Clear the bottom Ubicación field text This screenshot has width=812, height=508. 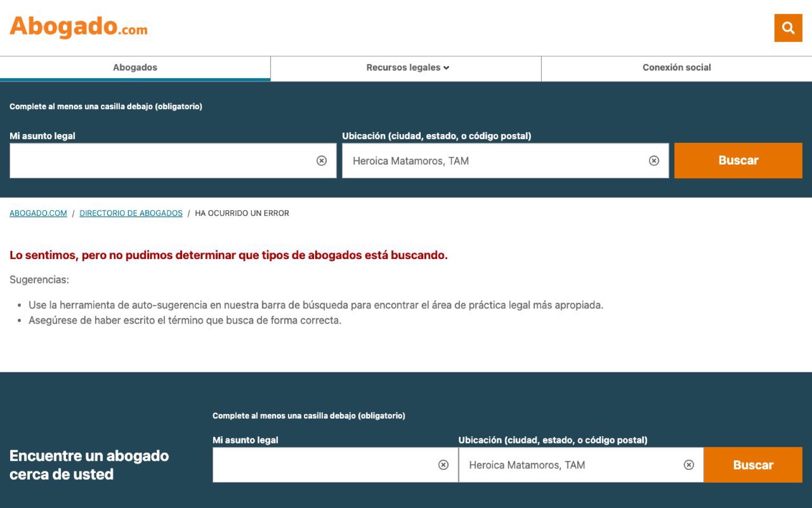point(689,465)
